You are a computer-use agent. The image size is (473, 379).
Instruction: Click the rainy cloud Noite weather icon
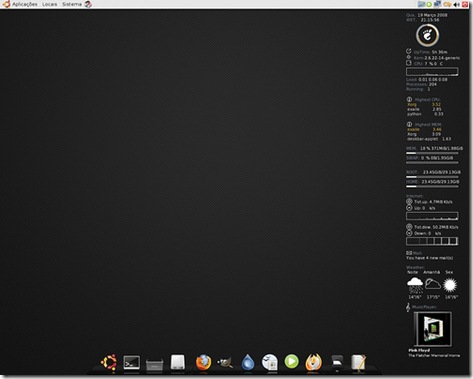[x=415, y=286]
